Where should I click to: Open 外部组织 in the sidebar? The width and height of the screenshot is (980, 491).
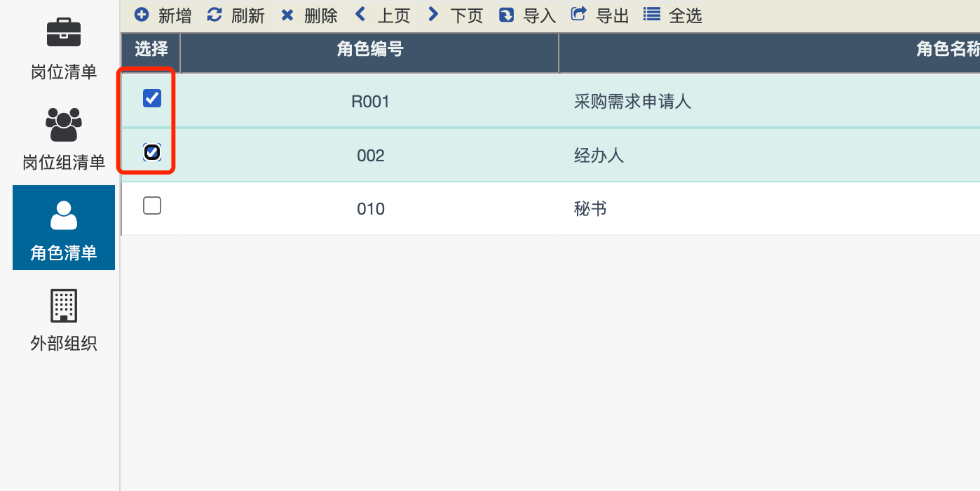64,318
